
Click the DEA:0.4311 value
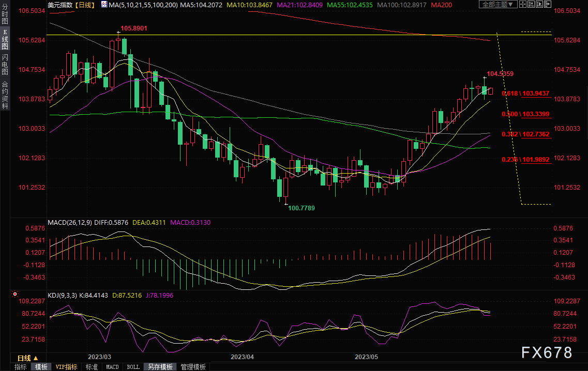pos(149,222)
